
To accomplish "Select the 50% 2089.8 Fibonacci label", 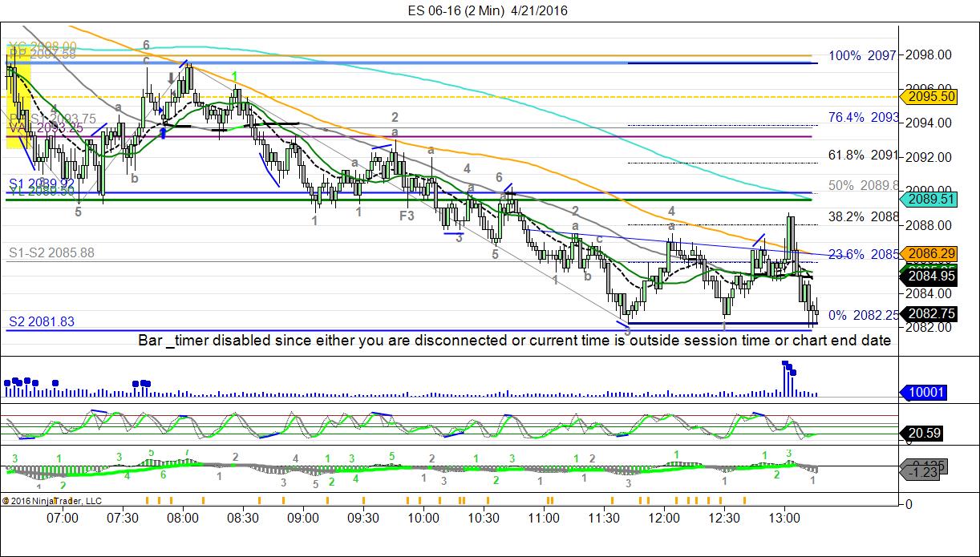I will pyautogui.click(x=863, y=186).
